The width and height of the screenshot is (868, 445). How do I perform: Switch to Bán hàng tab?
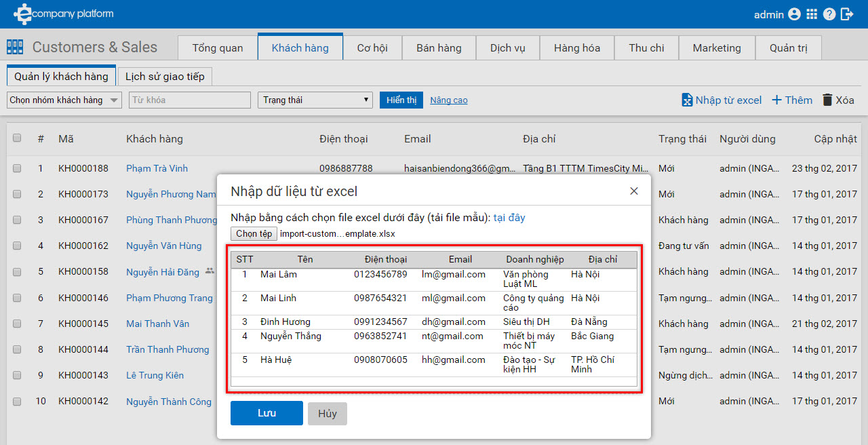[x=439, y=48]
